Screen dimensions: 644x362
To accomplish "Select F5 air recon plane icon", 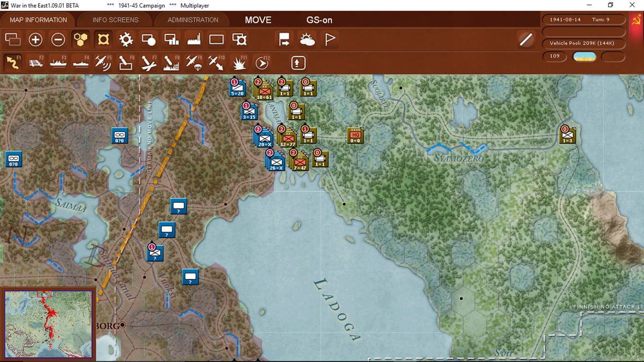I will 103,63.
